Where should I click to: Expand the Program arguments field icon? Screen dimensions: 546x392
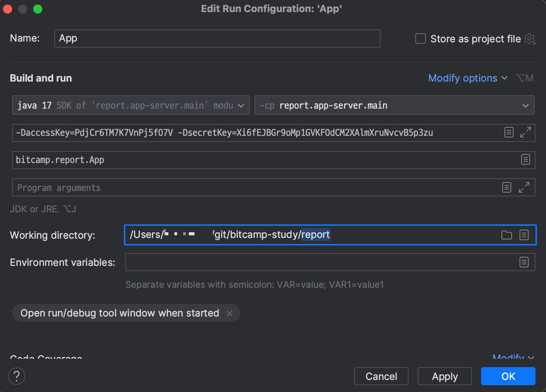524,187
